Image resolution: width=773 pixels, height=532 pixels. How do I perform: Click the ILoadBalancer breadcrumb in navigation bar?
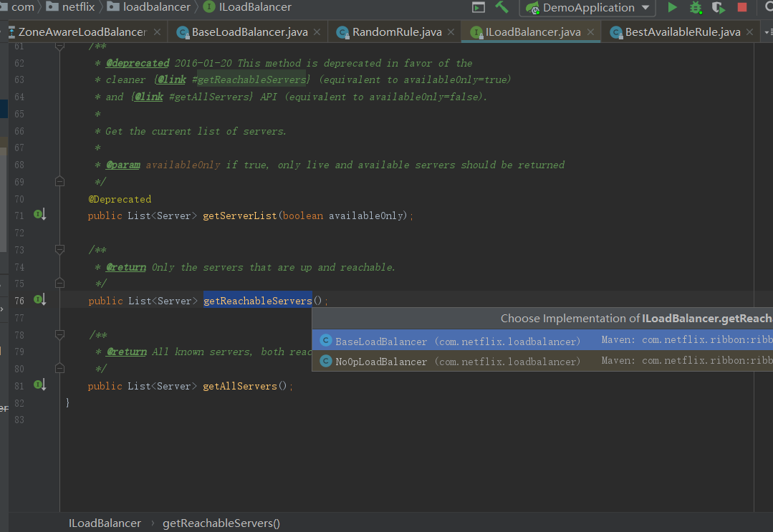click(x=247, y=7)
